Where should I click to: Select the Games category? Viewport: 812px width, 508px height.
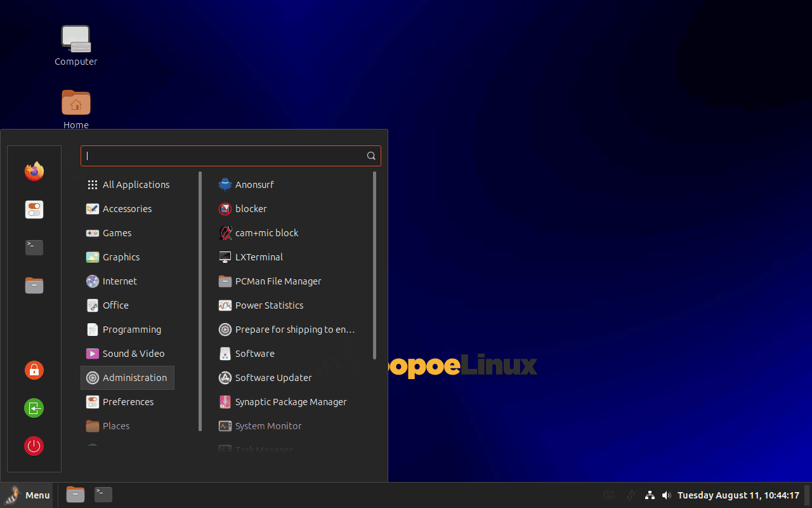(x=128, y=233)
